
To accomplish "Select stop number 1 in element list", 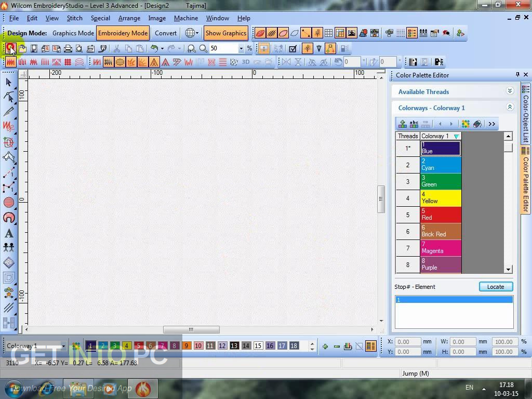I will (454, 300).
